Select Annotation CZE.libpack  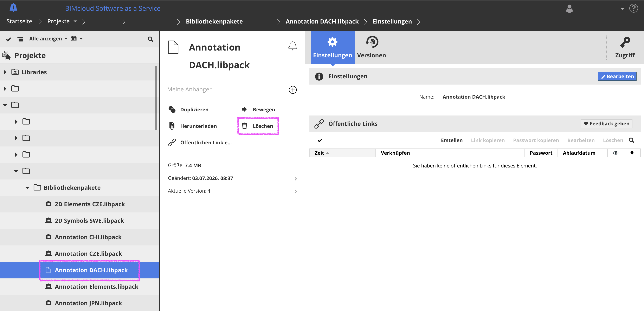pyautogui.click(x=88, y=253)
